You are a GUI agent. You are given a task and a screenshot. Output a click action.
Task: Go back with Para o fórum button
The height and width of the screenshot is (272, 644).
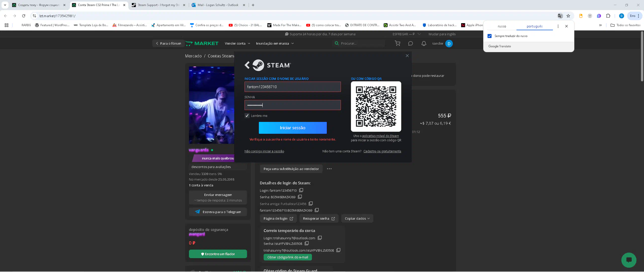(168, 43)
